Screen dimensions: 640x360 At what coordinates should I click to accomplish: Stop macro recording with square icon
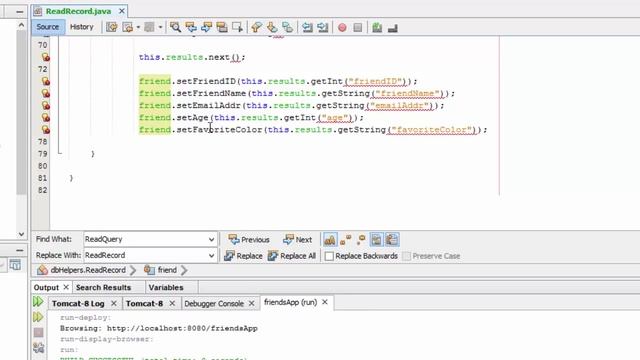pyautogui.click(x=358, y=27)
